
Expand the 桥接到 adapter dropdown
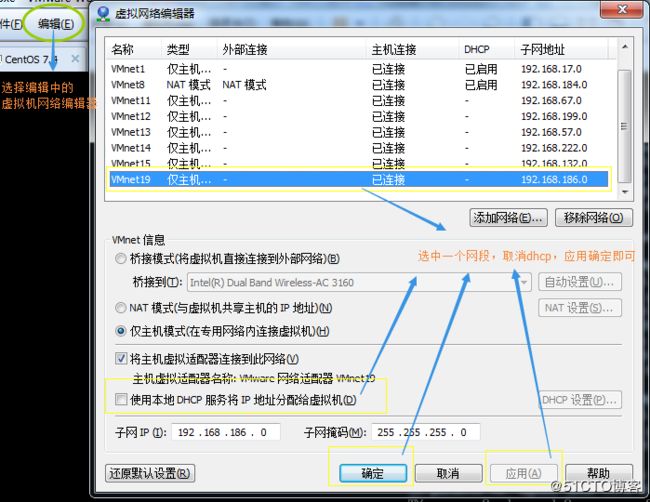pos(524,283)
